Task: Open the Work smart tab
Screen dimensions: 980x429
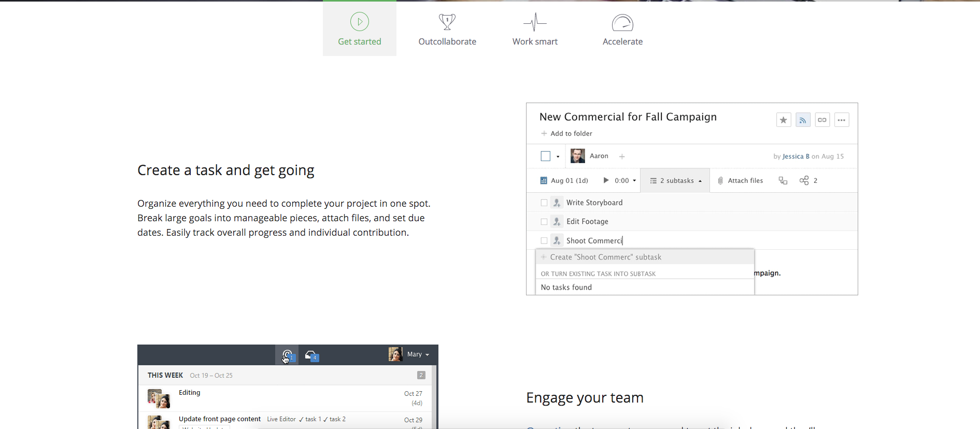Action: (535, 28)
